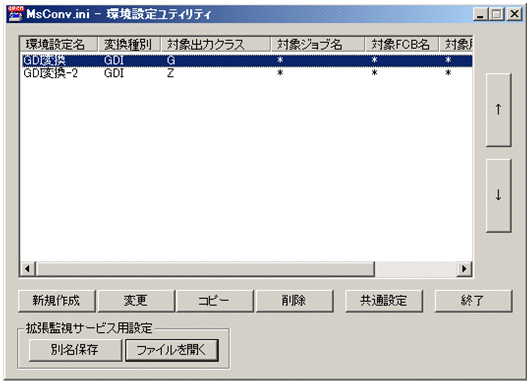
Task: Click the horizontal scrollbar thumb
Action: coord(205,269)
